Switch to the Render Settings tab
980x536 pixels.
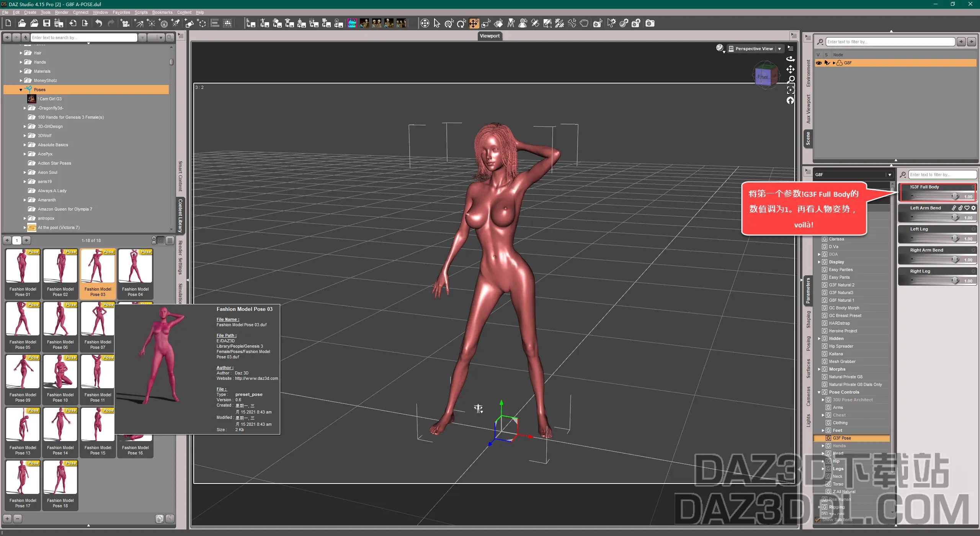180,257
